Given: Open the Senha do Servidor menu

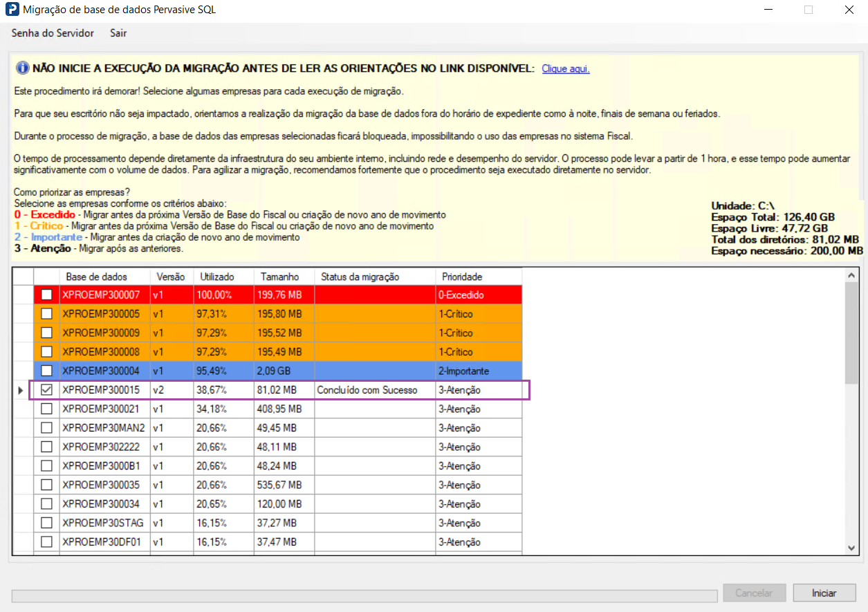Looking at the screenshot, I should pyautogui.click(x=53, y=33).
